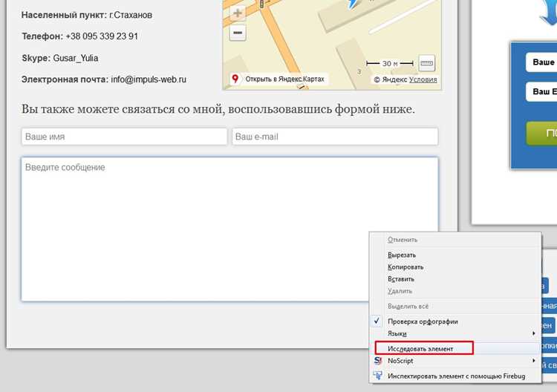Click the 30 м map scale indicator
The image size is (557, 392).
[390, 64]
